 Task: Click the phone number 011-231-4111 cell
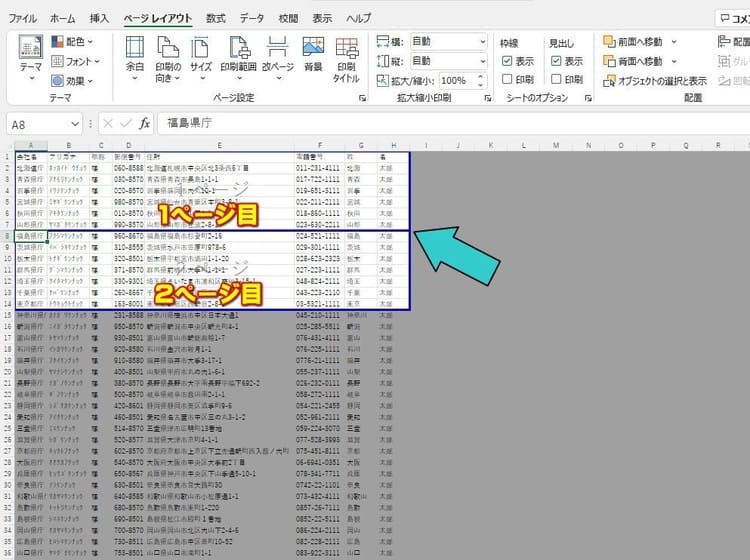pos(318,168)
